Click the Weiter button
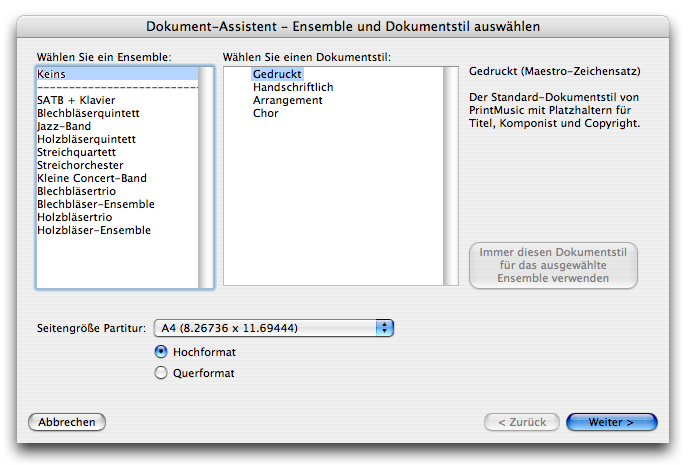The width and height of the screenshot is (691, 465). [x=611, y=422]
